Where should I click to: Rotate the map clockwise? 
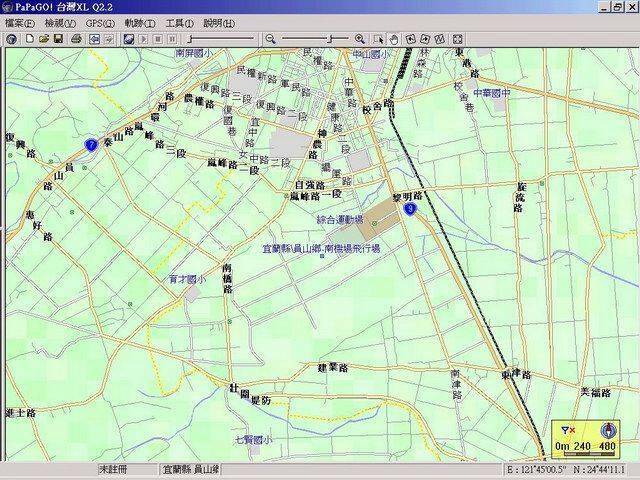click(x=425, y=39)
